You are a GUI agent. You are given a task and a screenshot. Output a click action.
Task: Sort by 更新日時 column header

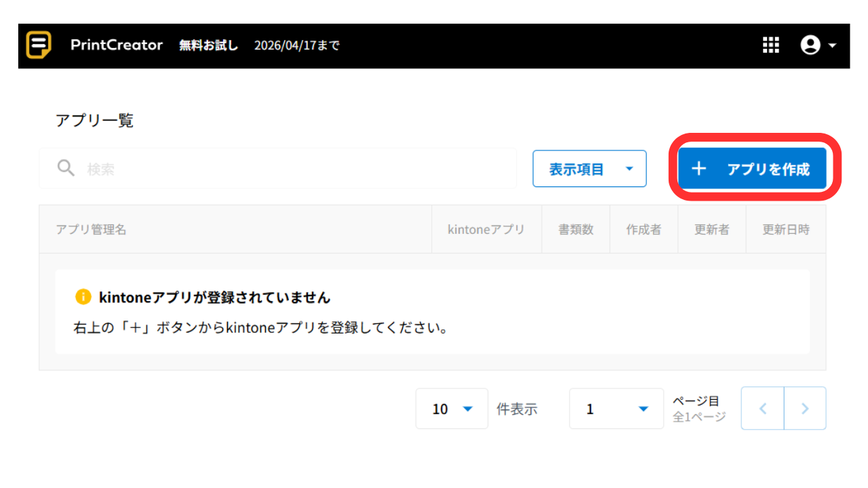786,230
